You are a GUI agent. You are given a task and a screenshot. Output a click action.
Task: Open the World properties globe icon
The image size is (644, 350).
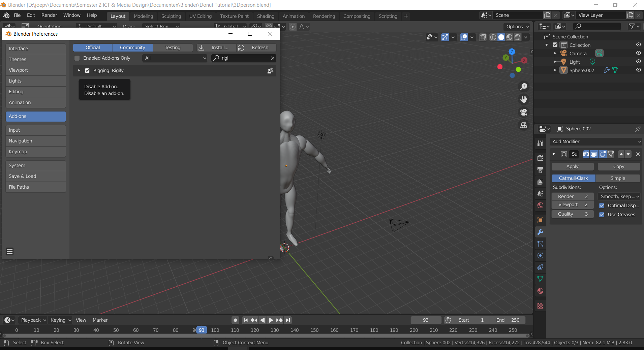(x=540, y=205)
